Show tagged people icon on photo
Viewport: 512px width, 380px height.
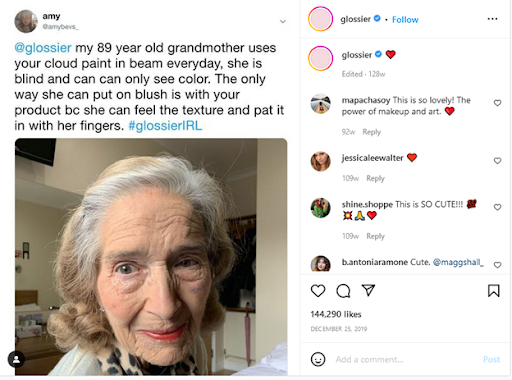pyautogui.click(x=16, y=359)
